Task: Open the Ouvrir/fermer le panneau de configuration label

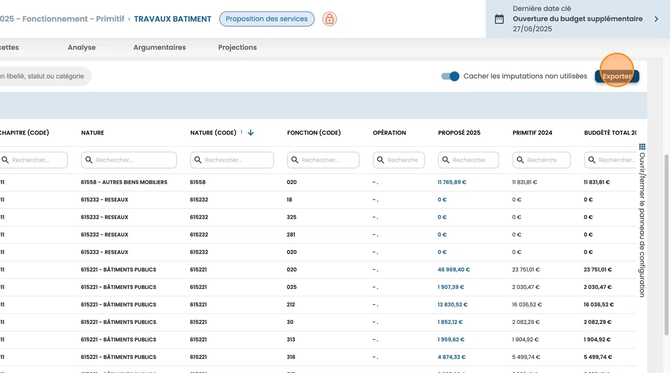Action: click(642, 225)
